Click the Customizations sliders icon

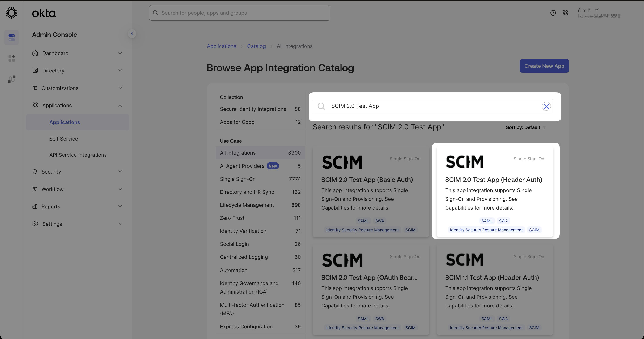coord(35,88)
